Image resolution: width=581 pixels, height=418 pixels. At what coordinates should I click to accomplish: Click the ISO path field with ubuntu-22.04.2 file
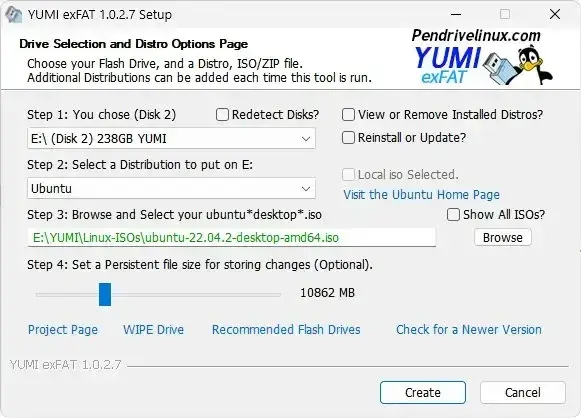tap(232, 237)
